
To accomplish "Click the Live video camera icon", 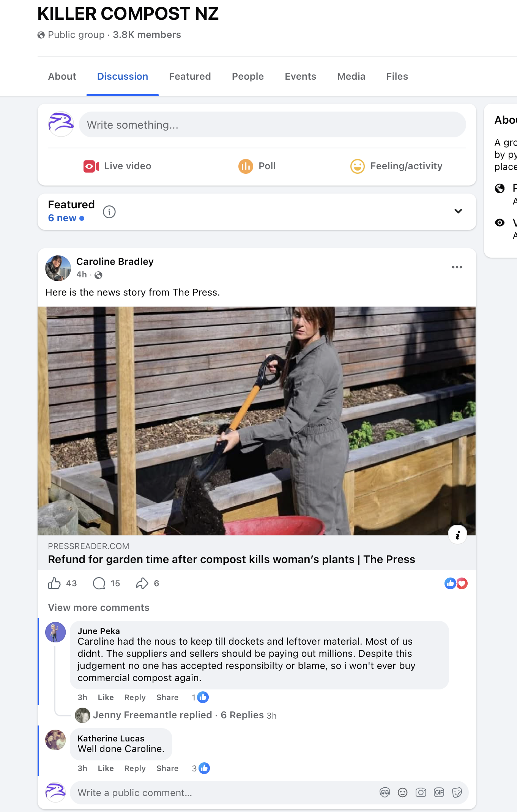I will pos(91,166).
